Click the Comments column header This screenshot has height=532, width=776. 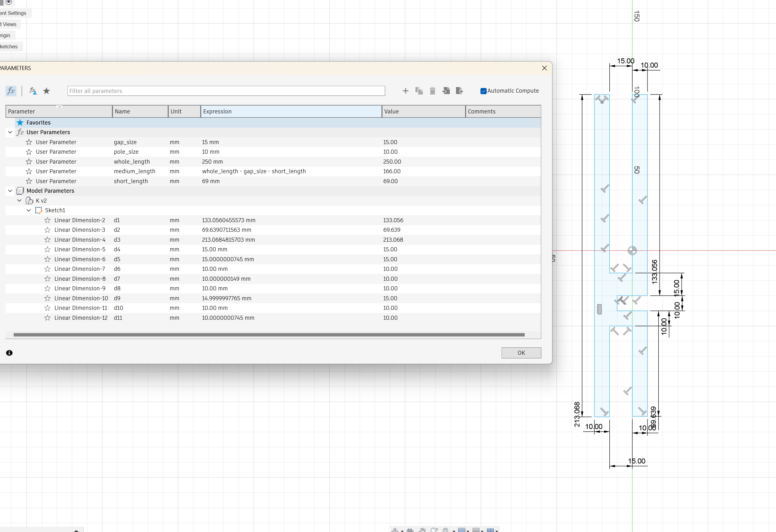[x=503, y=112]
